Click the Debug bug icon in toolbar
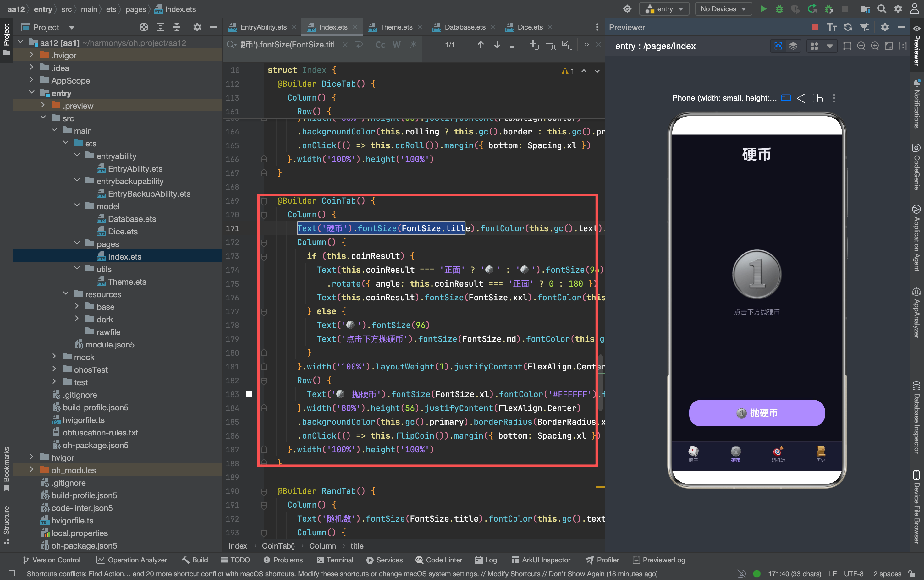Image resolution: width=924 pixels, height=580 pixels. pos(779,9)
